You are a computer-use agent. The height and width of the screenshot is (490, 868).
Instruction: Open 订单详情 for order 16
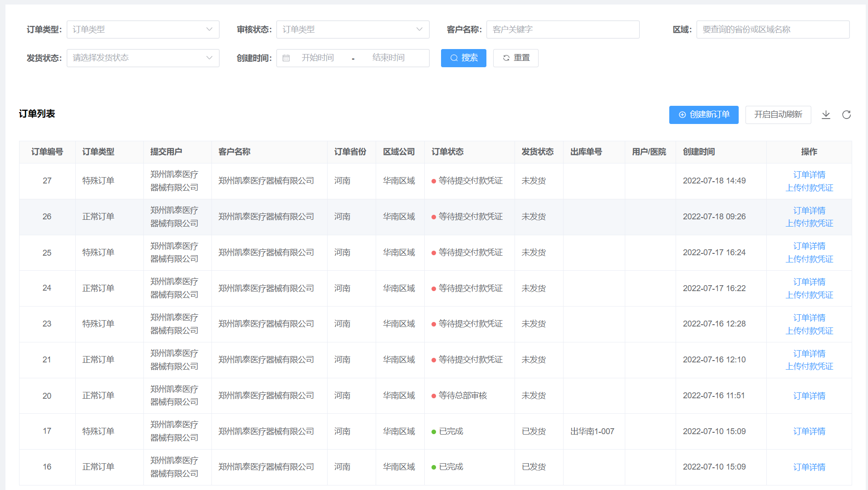[809, 467]
